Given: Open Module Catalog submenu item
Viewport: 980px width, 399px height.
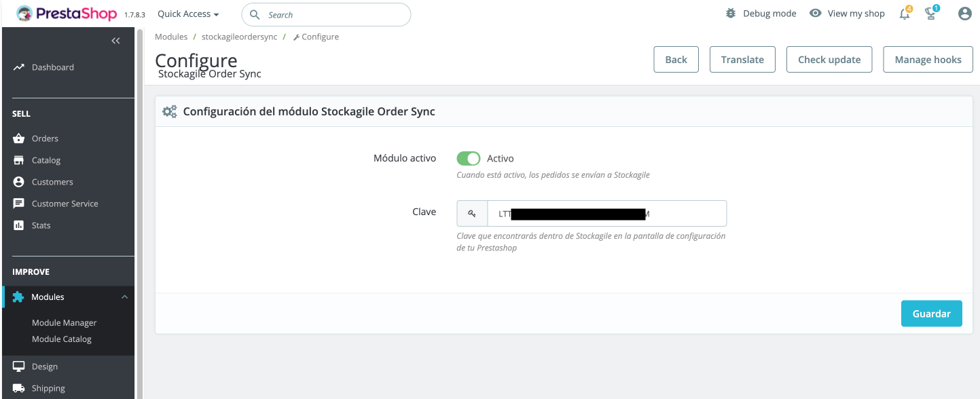Looking at the screenshot, I should (62, 339).
